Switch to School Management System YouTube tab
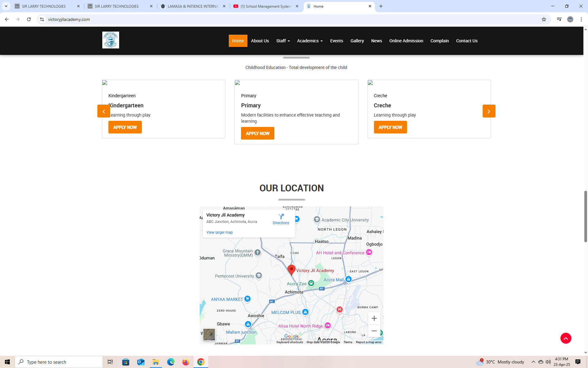 click(266, 6)
